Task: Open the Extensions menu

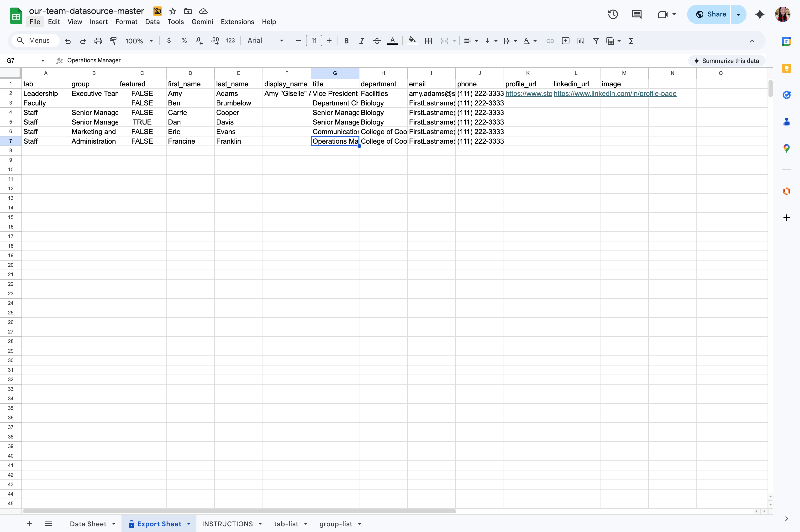Action: pos(237,22)
